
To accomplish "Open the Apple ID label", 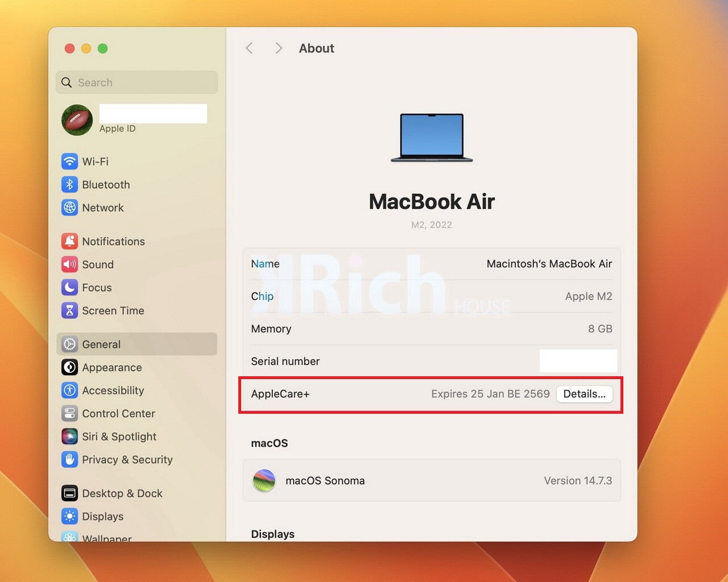I will click(118, 129).
